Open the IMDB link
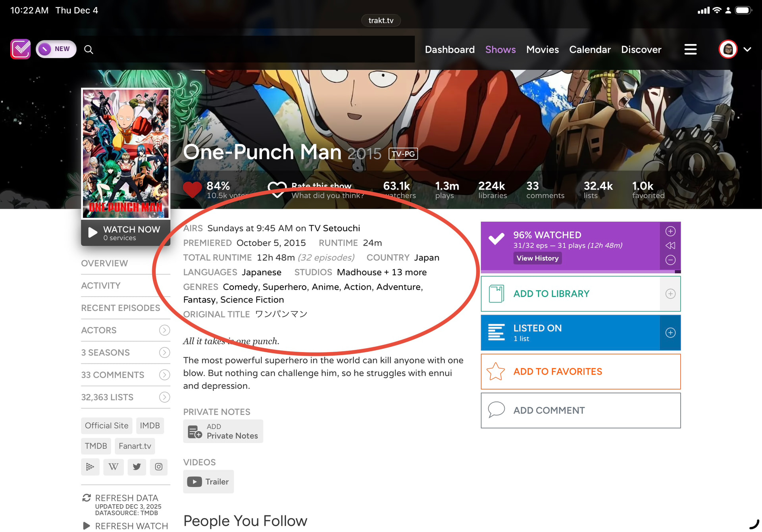 click(x=150, y=425)
